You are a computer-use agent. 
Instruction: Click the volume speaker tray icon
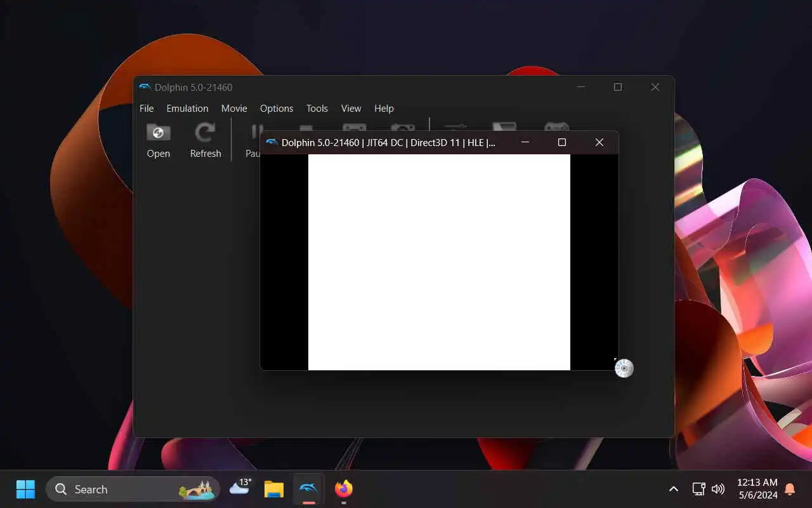[x=718, y=489]
